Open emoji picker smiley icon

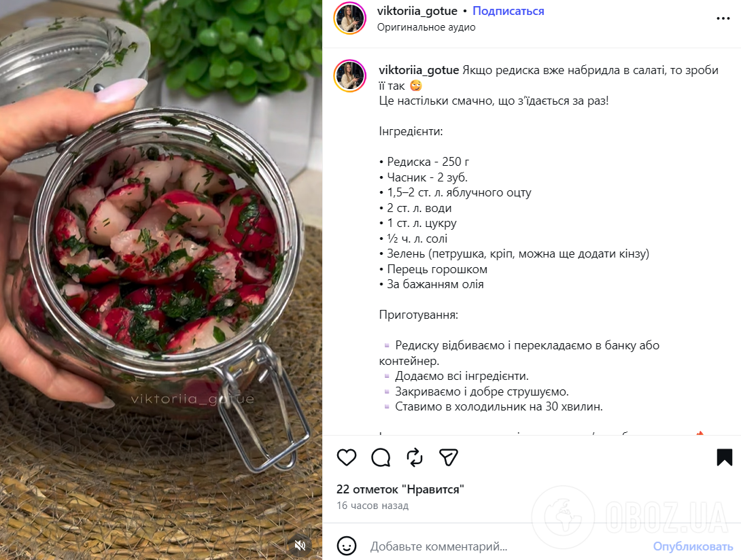347,546
